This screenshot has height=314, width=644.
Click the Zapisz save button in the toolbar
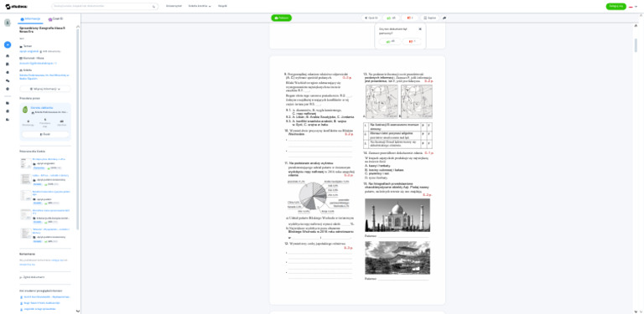(429, 18)
